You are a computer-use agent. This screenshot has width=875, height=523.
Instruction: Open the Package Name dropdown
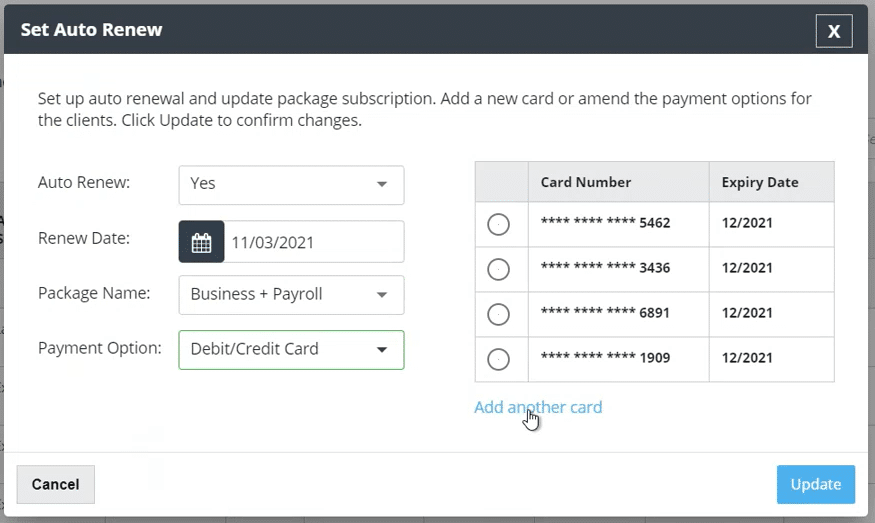point(290,295)
